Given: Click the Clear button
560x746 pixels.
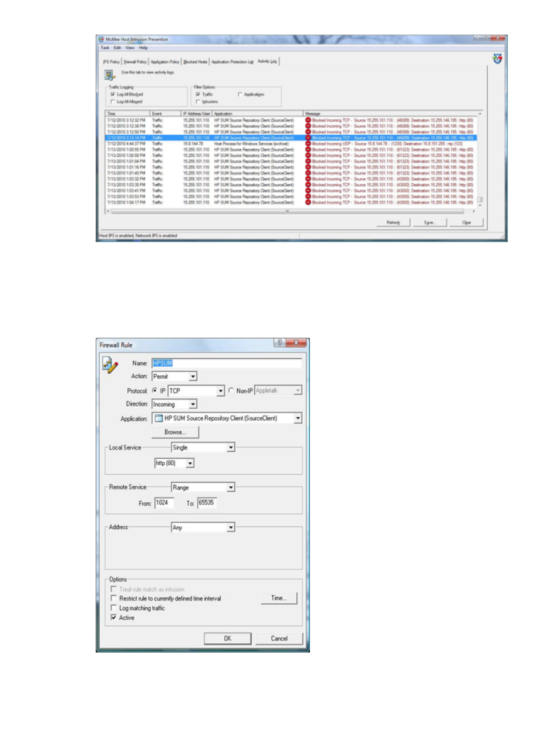Looking at the screenshot, I should 467,223.
